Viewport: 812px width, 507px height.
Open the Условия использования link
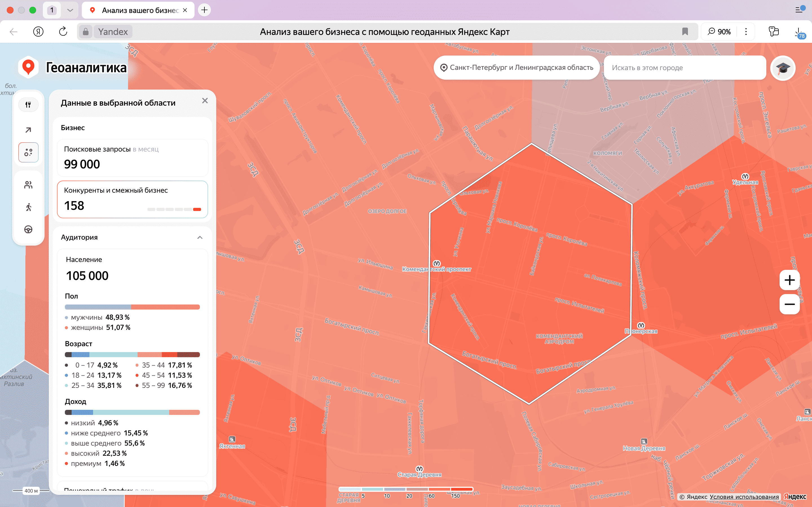(744, 497)
